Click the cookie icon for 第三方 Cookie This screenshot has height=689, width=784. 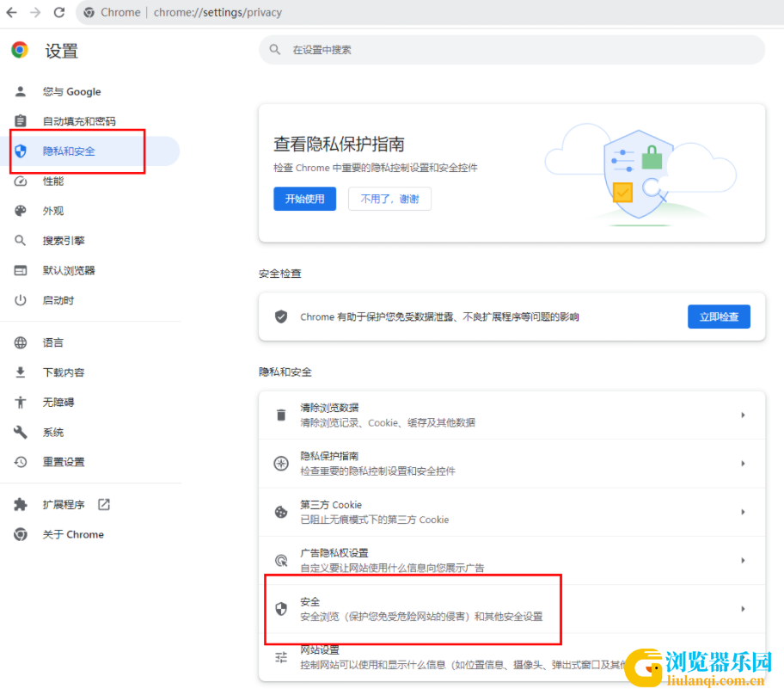281,512
